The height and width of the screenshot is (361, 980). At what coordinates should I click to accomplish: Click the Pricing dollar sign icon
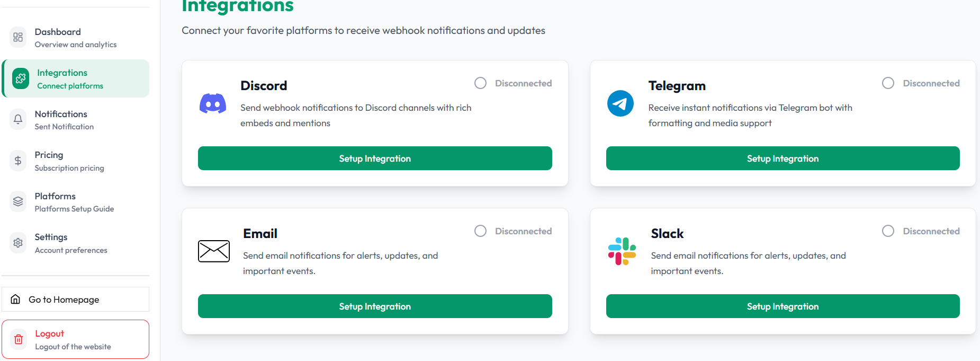[18, 161]
